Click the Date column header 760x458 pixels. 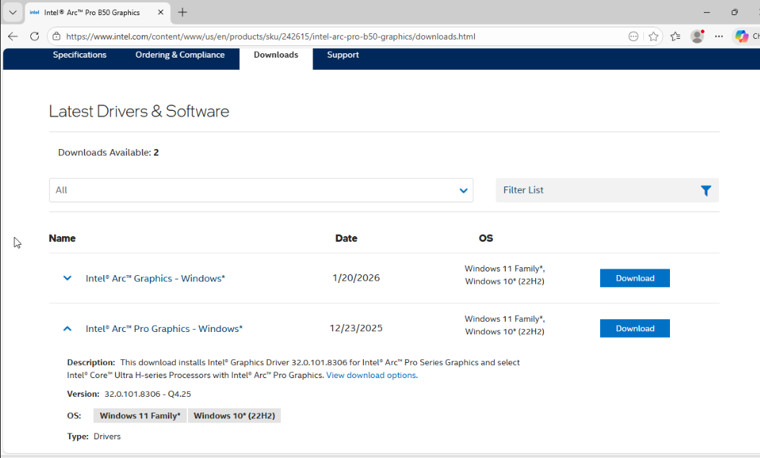click(346, 238)
